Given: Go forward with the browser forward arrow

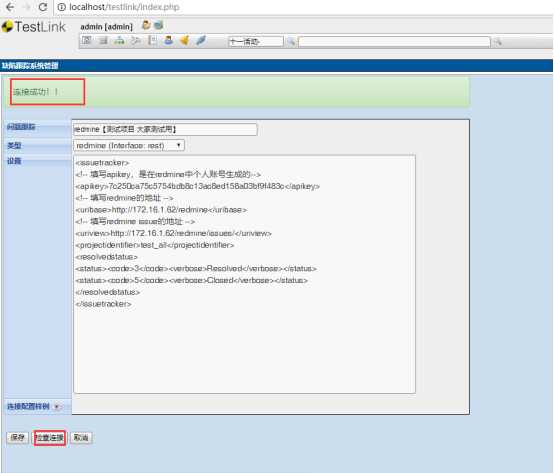Looking at the screenshot, I should pyautogui.click(x=27, y=7).
